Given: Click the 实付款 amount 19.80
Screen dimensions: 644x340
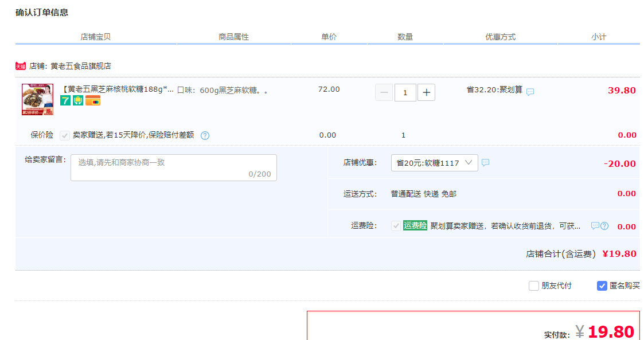Looking at the screenshot, I should click(x=611, y=332).
